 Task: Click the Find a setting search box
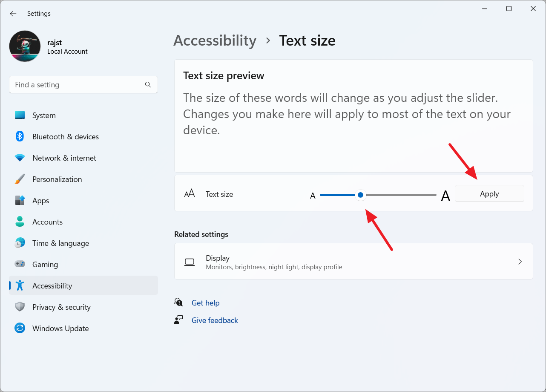point(79,85)
